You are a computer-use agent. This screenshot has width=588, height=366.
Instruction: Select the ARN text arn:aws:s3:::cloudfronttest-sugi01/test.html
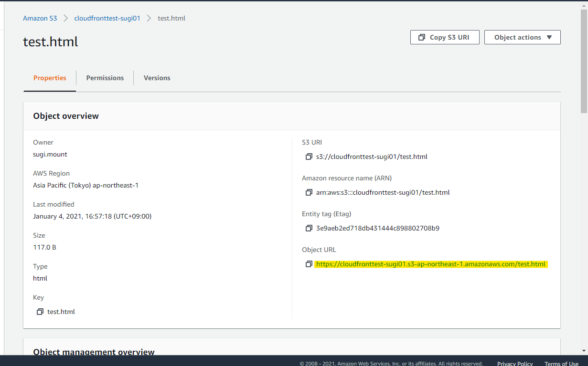coord(383,192)
